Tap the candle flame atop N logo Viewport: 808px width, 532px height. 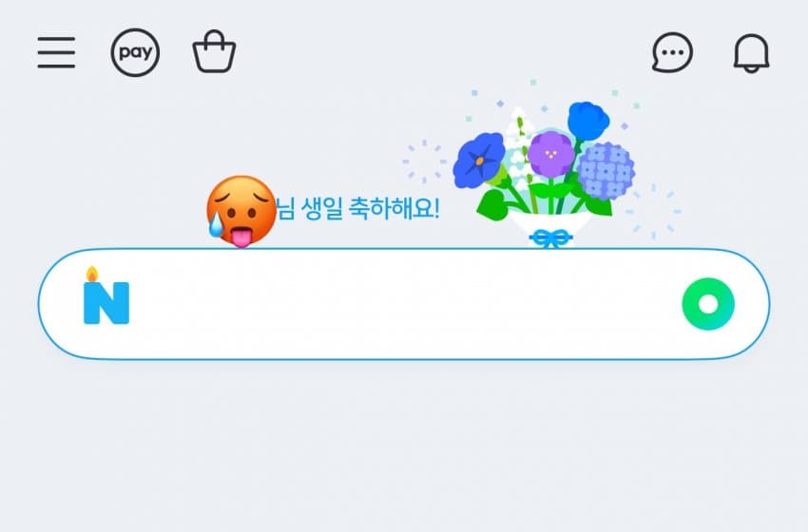92,274
